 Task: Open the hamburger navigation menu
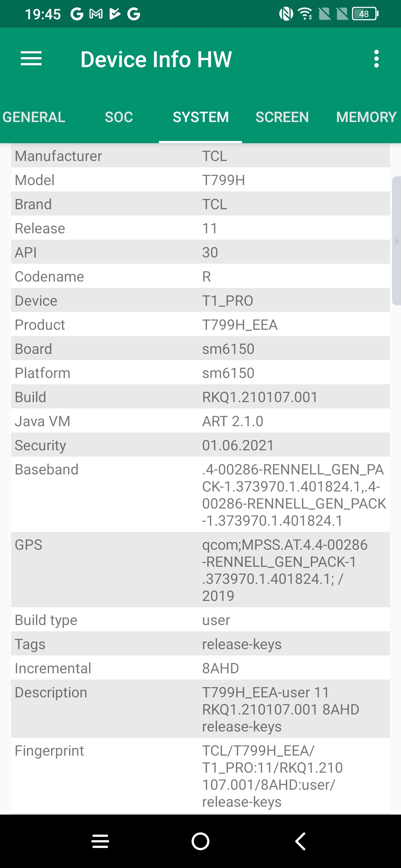(31, 59)
